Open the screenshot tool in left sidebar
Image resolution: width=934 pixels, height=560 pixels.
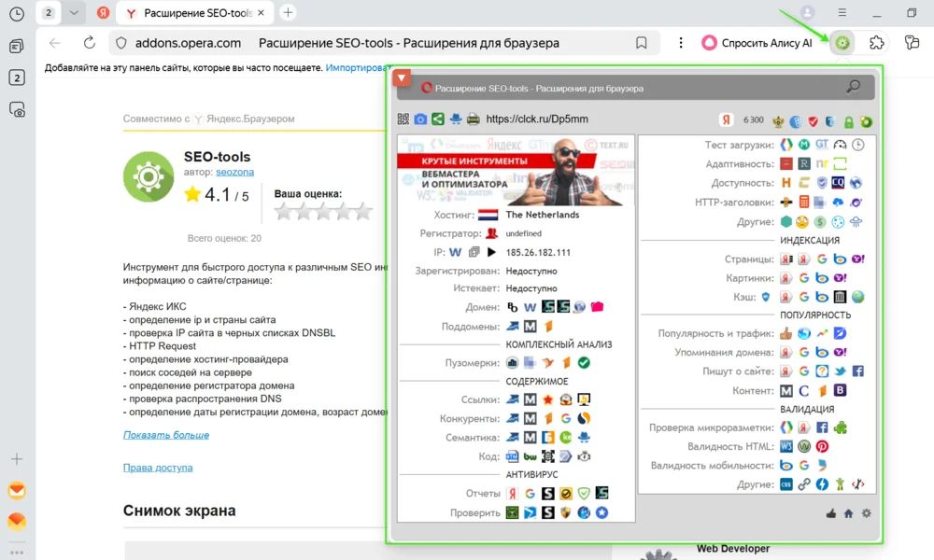pos(17,109)
